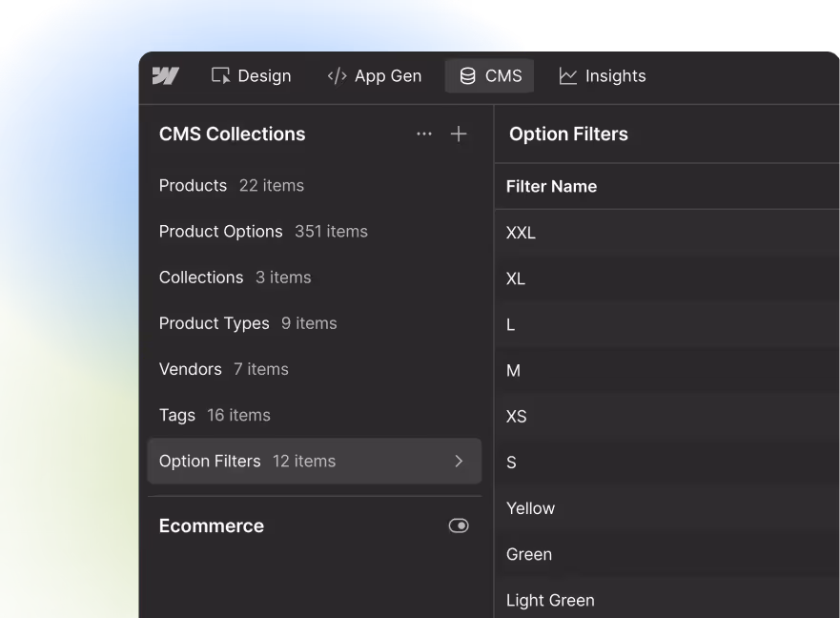The image size is (840, 618).
Task: Select the Light Green filter entry
Action: (550, 600)
